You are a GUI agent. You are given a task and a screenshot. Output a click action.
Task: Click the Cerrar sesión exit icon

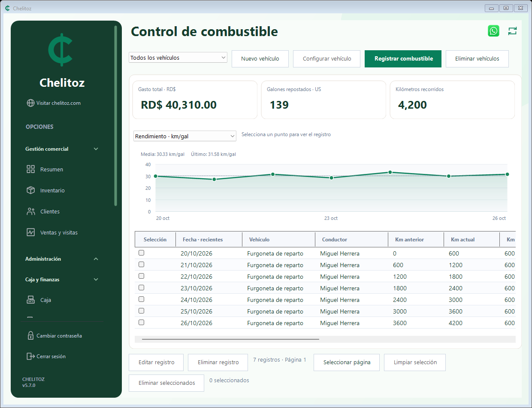click(x=30, y=356)
